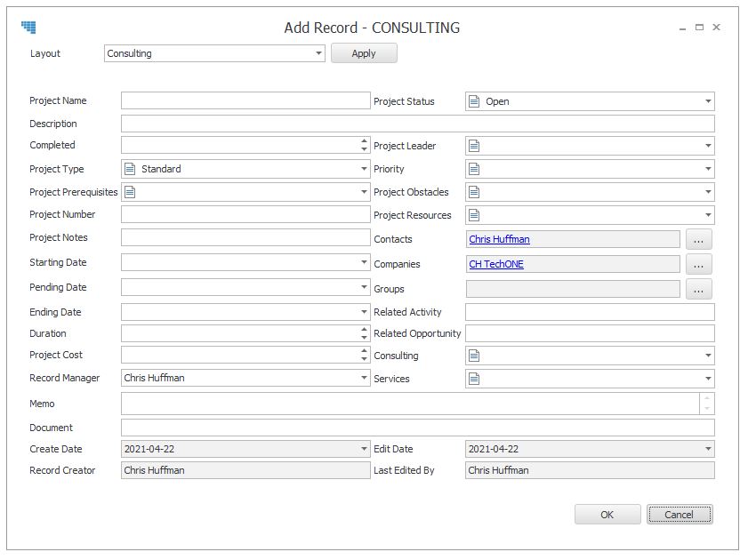
Task: Click the document icon in Project Type field
Action: (130, 169)
